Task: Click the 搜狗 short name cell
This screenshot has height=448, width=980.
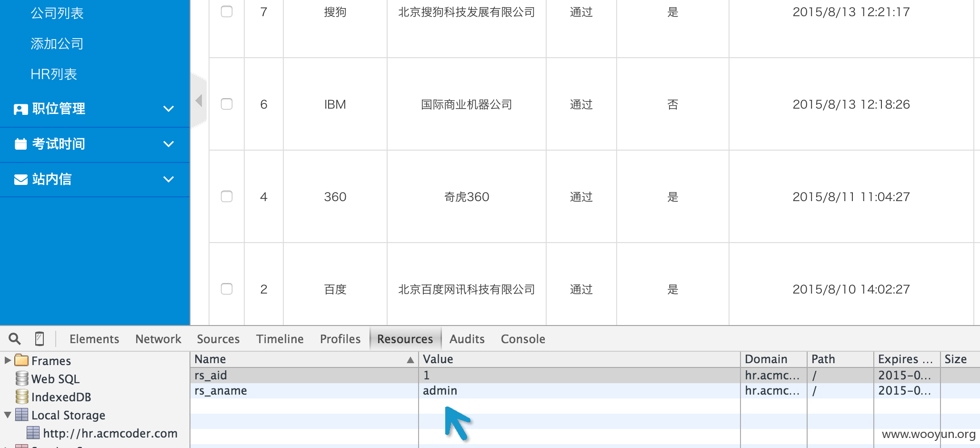Action: (x=335, y=12)
